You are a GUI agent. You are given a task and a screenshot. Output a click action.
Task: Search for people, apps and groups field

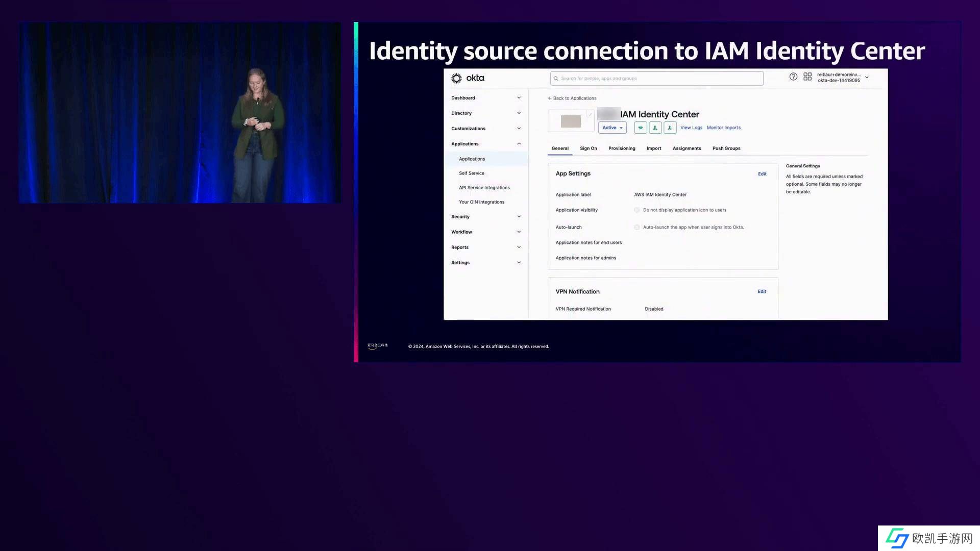657,79
